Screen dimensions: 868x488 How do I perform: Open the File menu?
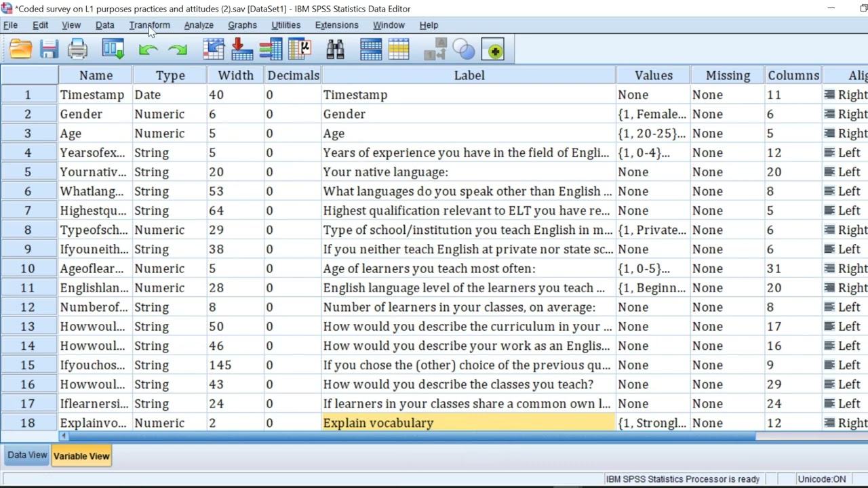10,25
